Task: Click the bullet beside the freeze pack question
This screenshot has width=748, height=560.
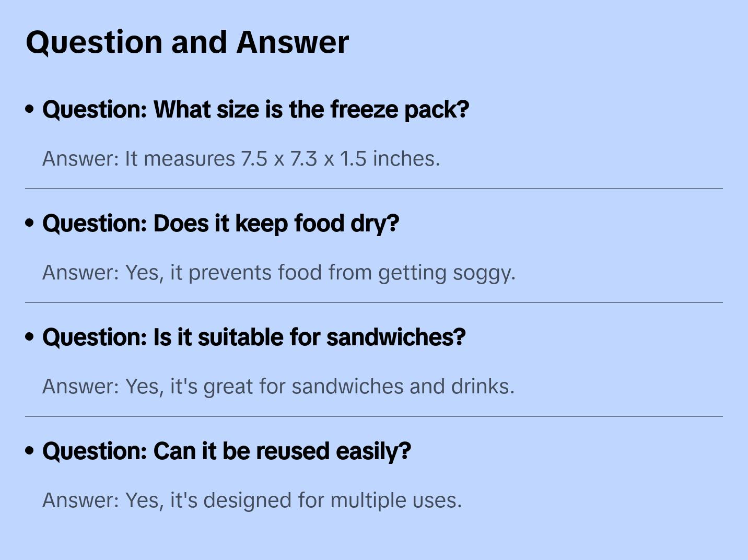Action: (30, 109)
